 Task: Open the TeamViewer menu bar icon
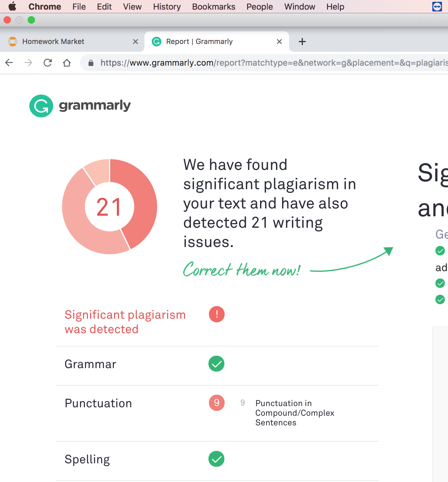pos(437,6)
